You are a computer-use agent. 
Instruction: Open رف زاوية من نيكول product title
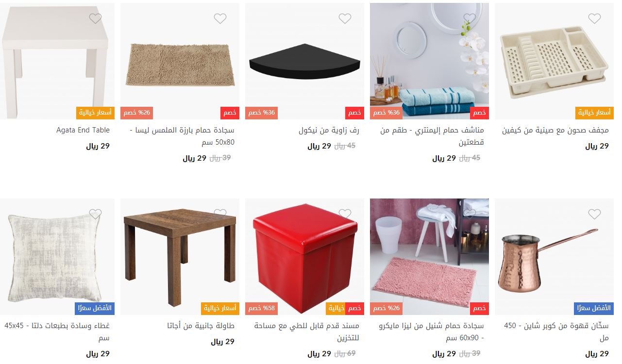pos(329,130)
